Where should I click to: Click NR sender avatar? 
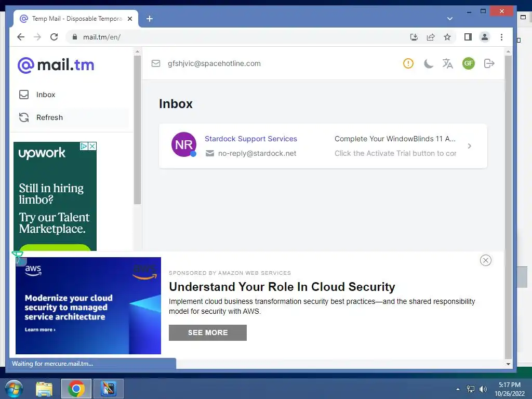pyautogui.click(x=184, y=144)
